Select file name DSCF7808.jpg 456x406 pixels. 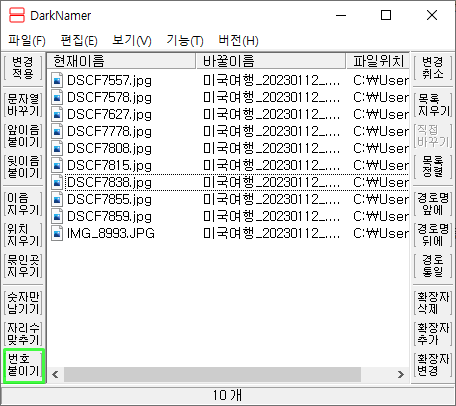109,148
